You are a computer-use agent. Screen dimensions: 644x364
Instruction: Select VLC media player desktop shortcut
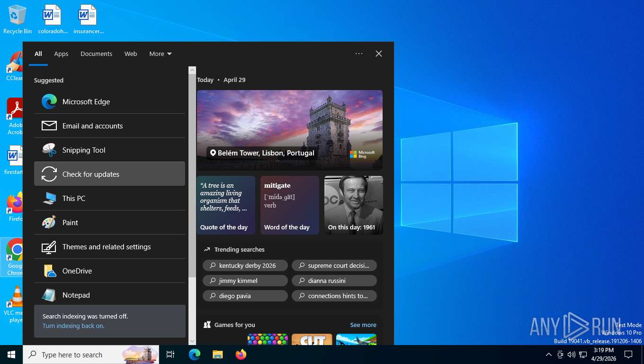tap(13, 304)
